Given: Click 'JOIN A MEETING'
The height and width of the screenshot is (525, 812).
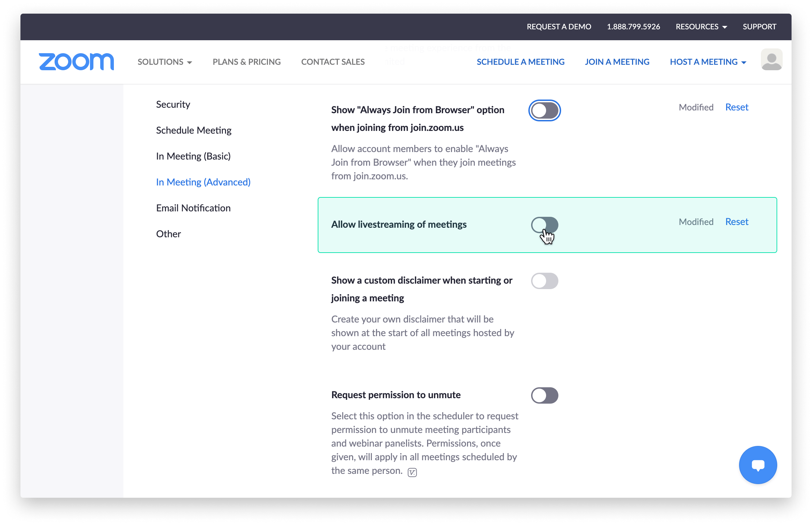Looking at the screenshot, I should (x=617, y=62).
